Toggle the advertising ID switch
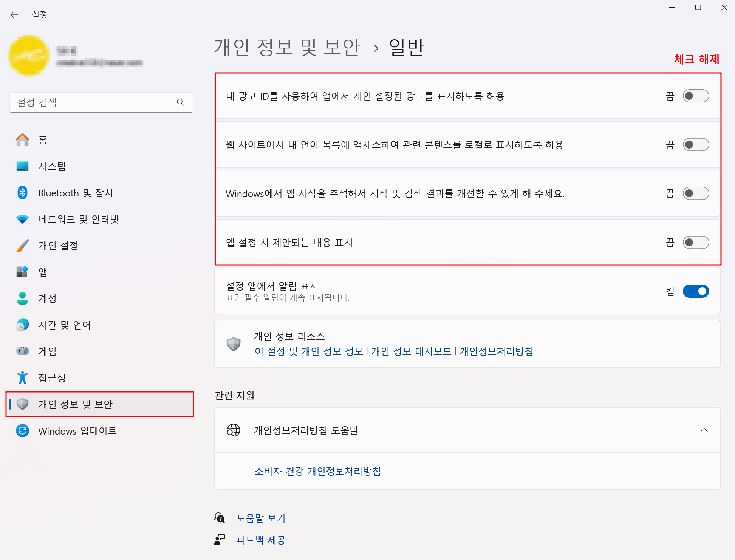735x560 pixels. [x=695, y=96]
